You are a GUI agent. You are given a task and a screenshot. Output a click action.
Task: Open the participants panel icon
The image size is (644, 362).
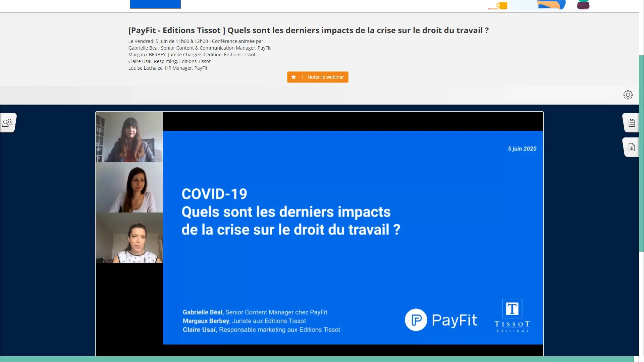[7, 123]
